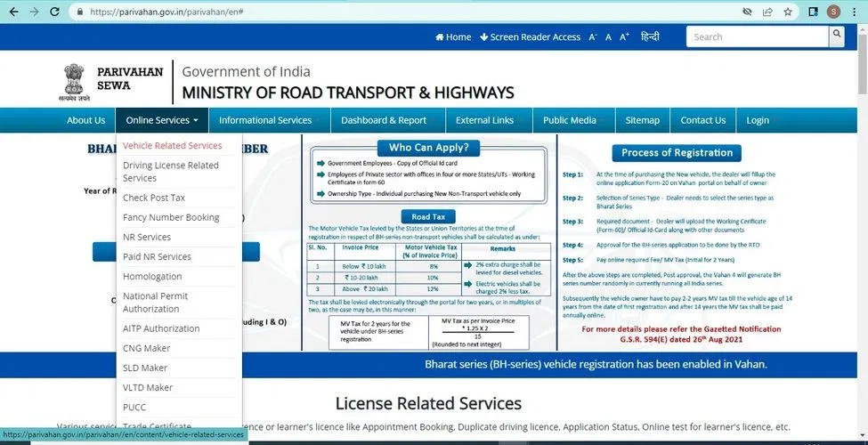This screenshot has width=868, height=445.
Task: Open CNG Maker option
Action: click(x=147, y=348)
